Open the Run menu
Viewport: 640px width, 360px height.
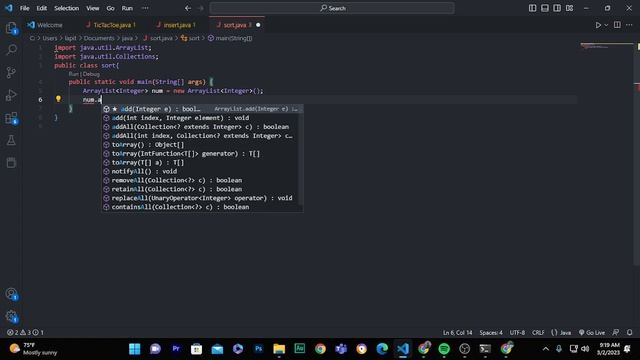tap(127, 8)
